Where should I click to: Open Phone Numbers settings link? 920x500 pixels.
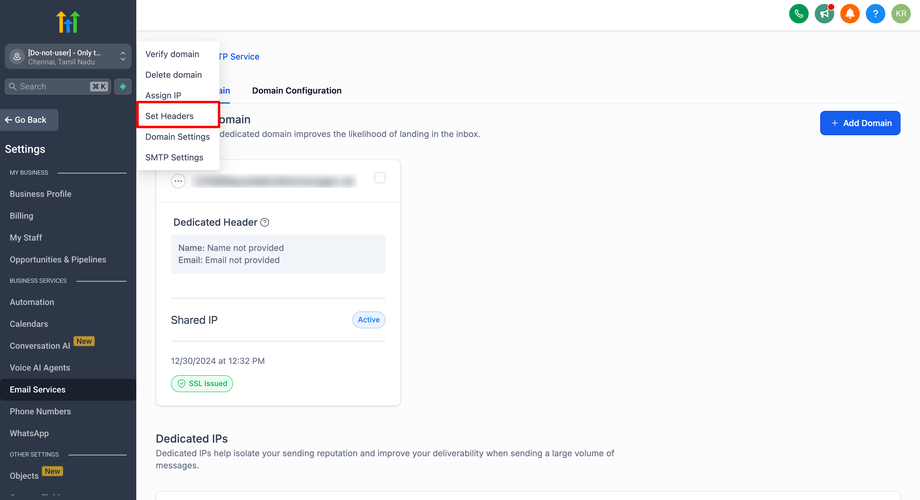coord(42,411)
